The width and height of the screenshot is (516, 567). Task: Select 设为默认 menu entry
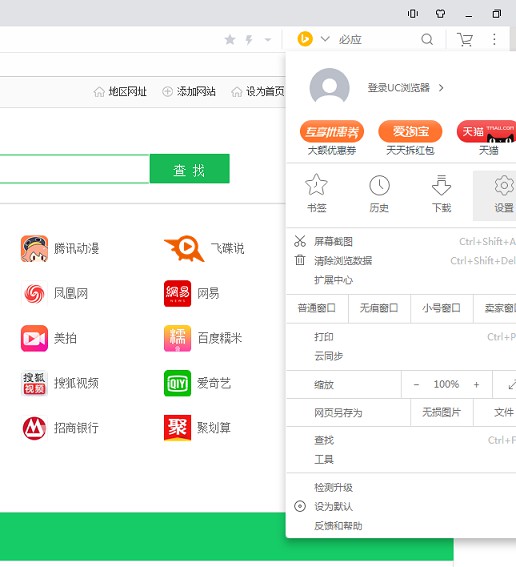333,506
